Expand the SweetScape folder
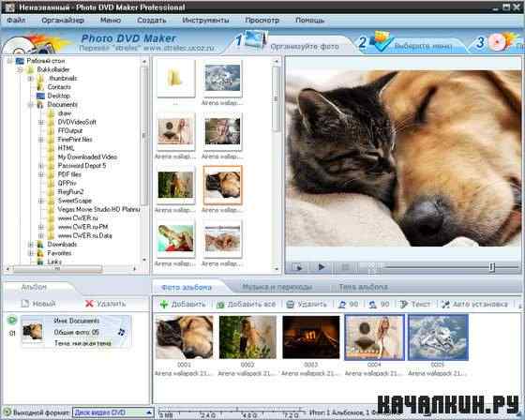This screenshot has height=420, width=525. point(41,201)
